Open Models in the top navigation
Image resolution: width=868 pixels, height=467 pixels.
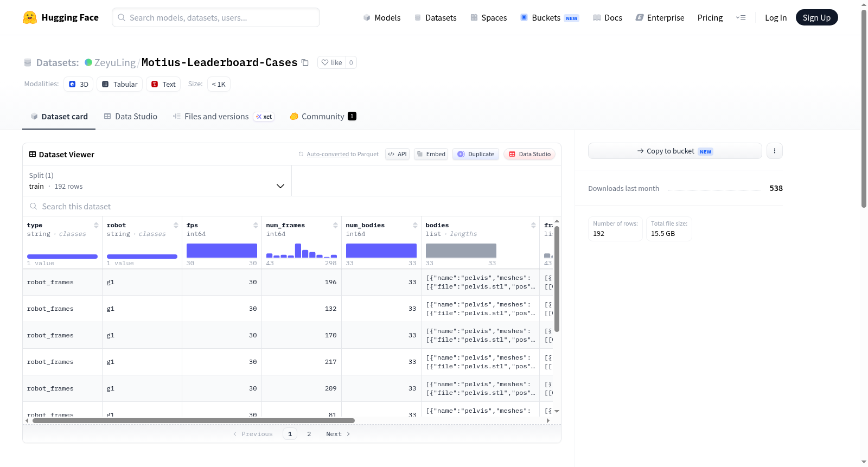(381, 17)
